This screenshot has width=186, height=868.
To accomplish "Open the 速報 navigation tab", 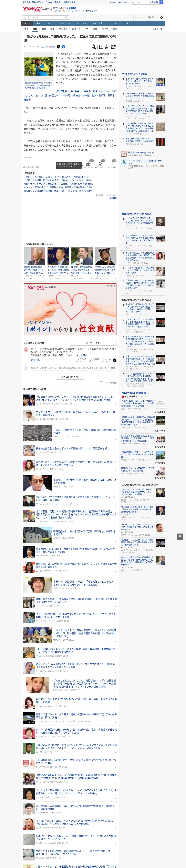I will click(x=38, y=24).
